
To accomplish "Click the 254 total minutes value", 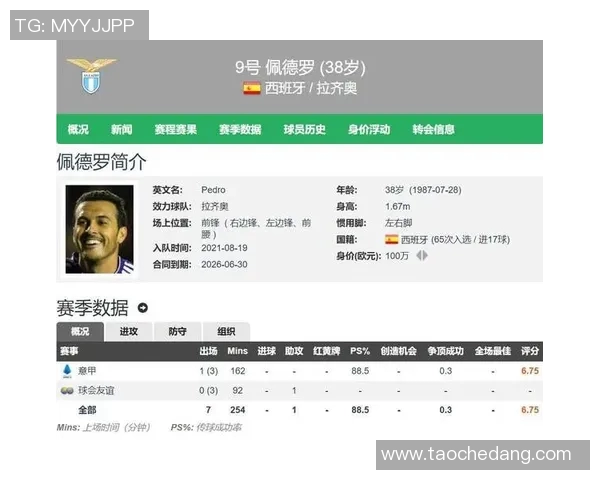I will click(238, 410).
